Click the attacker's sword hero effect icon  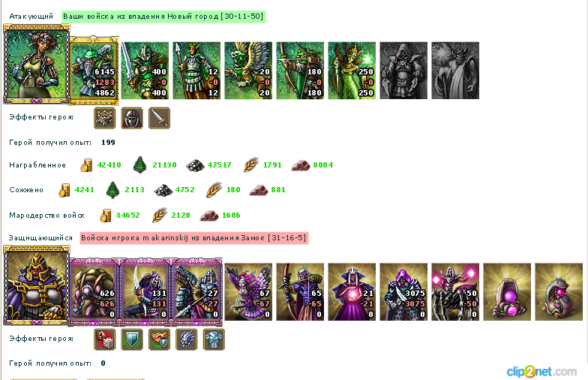[159, 119]
